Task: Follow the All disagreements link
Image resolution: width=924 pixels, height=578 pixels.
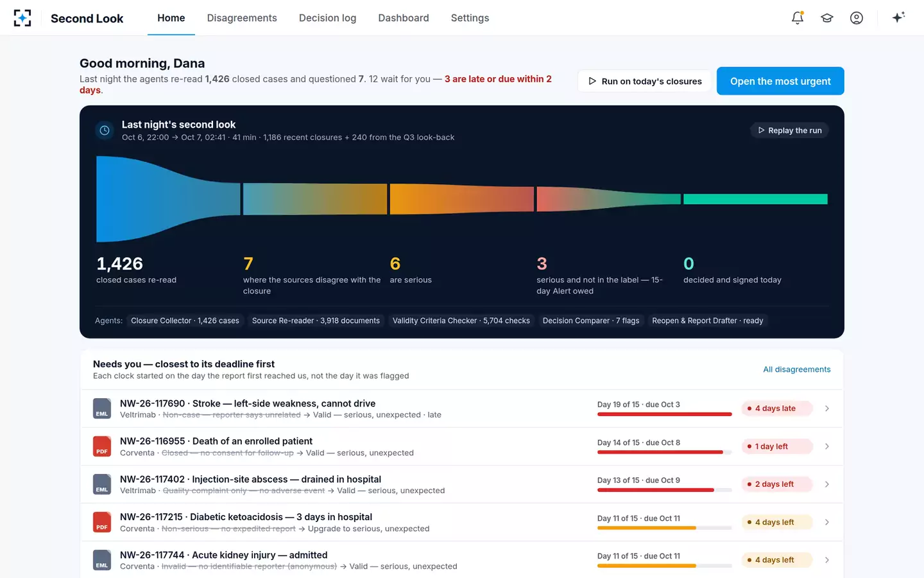Action: click(x=797, y=369)
